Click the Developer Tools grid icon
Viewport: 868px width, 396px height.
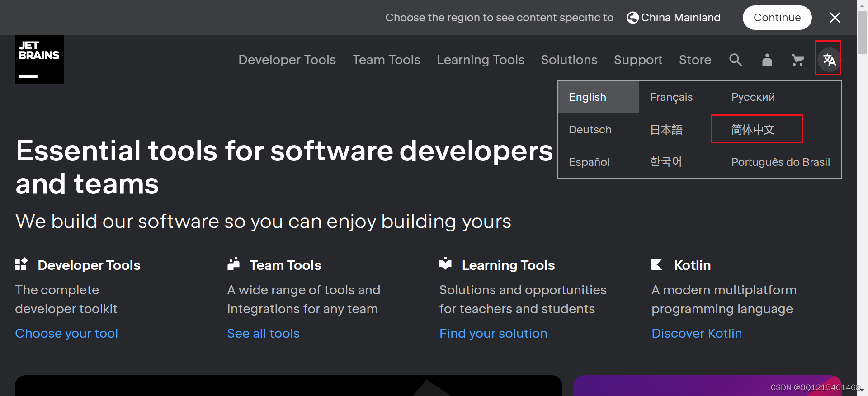point(21,264)
